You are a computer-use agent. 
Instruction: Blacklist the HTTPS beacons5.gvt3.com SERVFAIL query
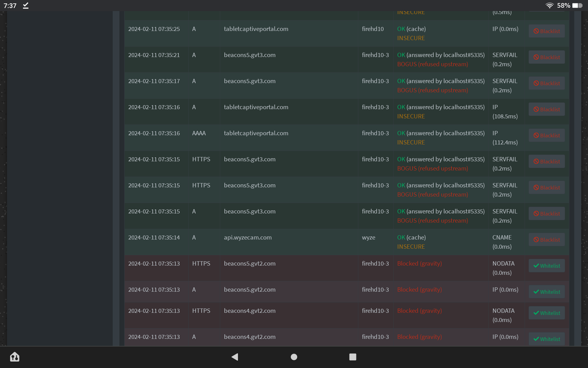547,161
